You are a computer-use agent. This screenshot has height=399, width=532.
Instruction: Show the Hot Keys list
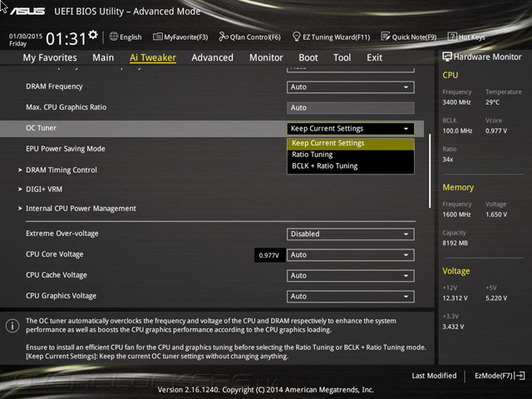[466, 37]
